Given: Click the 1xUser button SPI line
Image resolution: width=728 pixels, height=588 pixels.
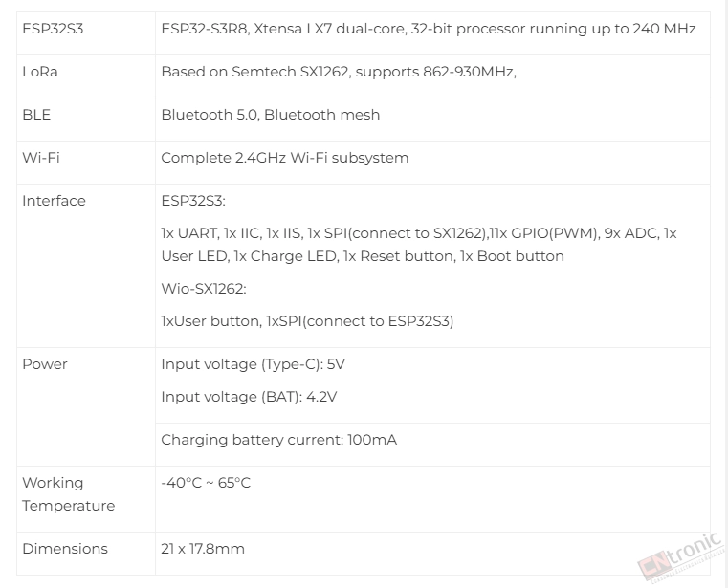Looking at the screenshot, I should pyautogui.click(x=307, y=321).
